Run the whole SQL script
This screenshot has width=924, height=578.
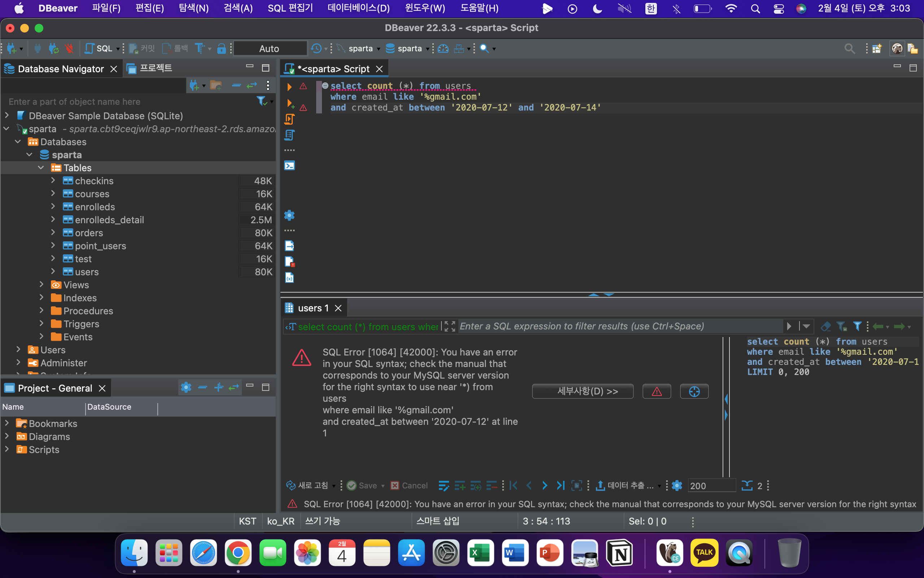(289, 119)
